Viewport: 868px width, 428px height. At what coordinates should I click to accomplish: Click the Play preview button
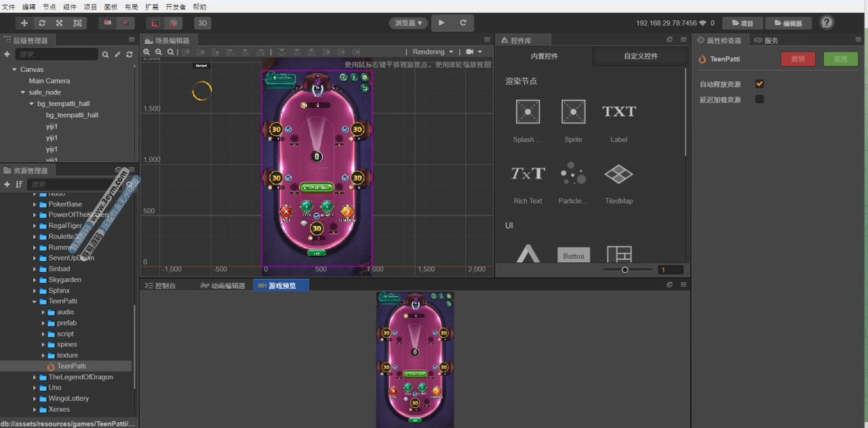441,23
